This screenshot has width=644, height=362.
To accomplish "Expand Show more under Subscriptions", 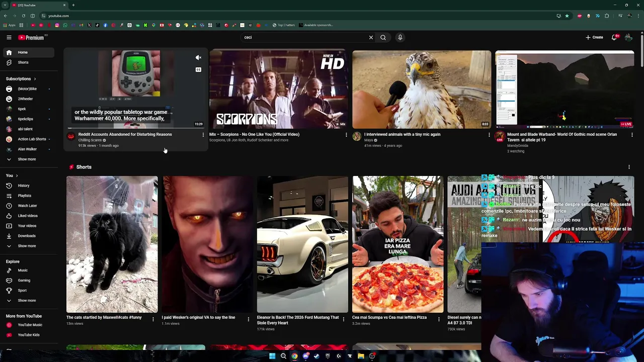I will [x=28, y=159].
